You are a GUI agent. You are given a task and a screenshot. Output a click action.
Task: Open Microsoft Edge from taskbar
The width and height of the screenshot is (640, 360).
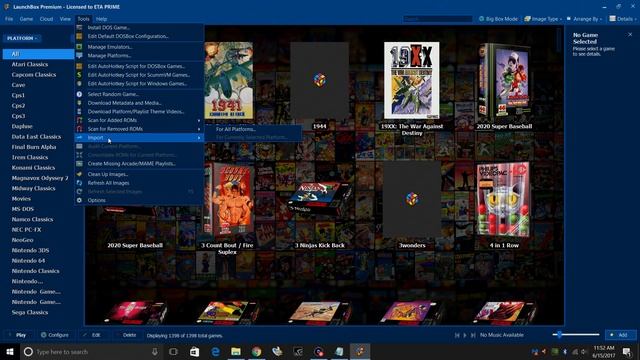[215, 351]
